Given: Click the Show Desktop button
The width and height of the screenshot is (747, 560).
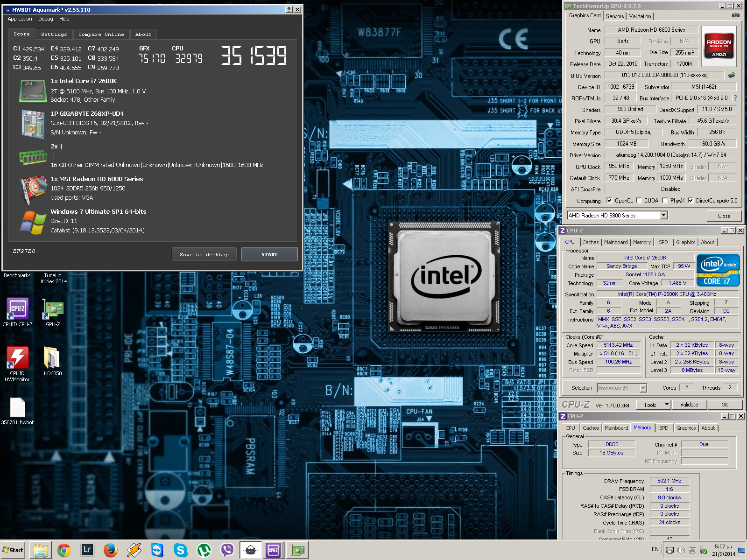Looking at the screenshot, I should (741, 550).
